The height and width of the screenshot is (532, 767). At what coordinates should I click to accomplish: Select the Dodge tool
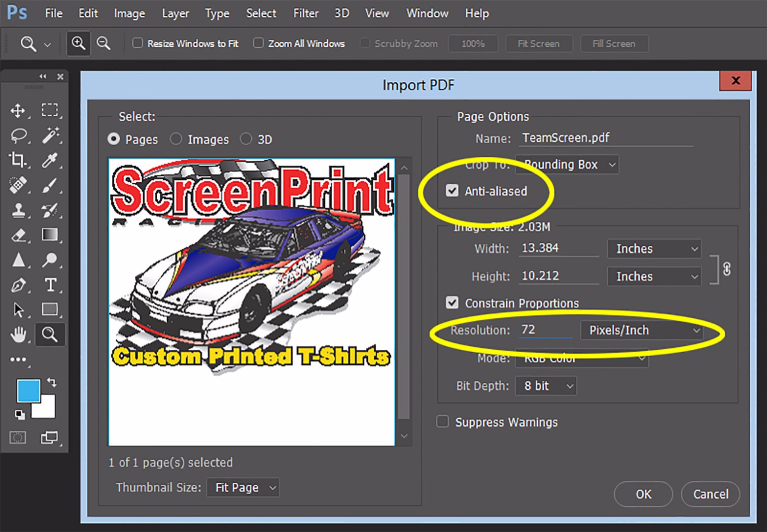(50, 260)
